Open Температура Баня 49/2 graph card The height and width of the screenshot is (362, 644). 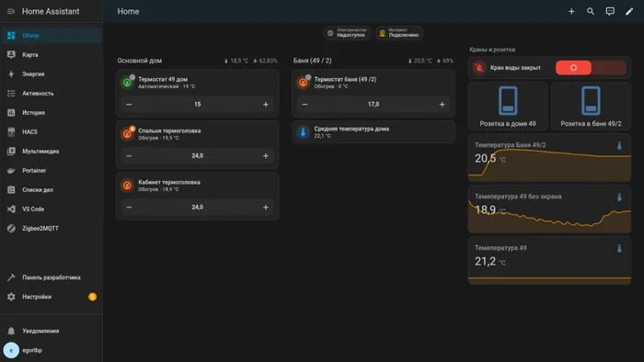click(x=549, y=158)
